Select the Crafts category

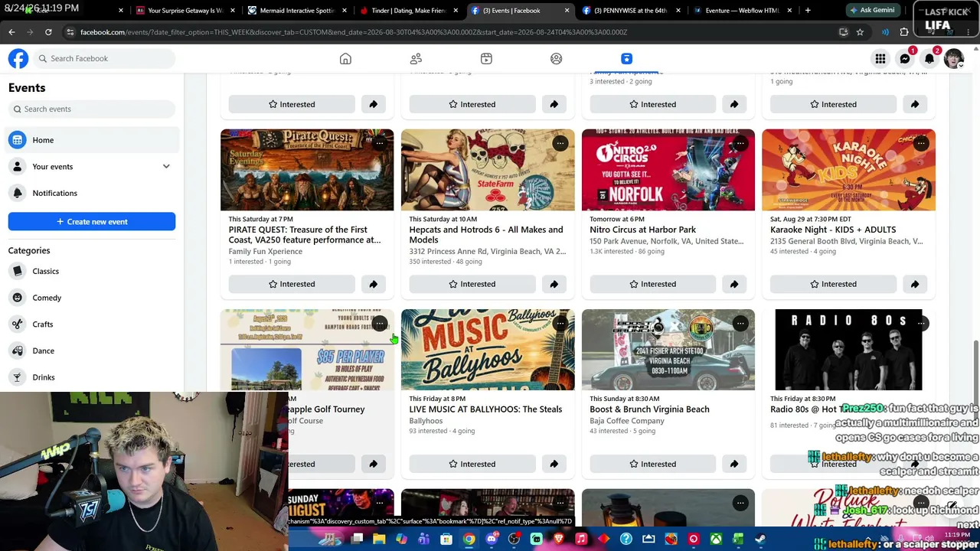[92, 324]
